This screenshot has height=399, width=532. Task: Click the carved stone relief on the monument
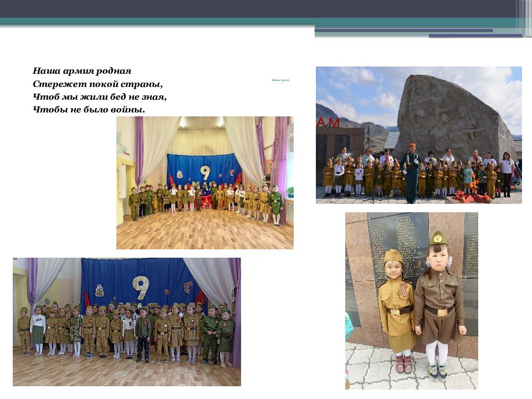tap(449, 119)
